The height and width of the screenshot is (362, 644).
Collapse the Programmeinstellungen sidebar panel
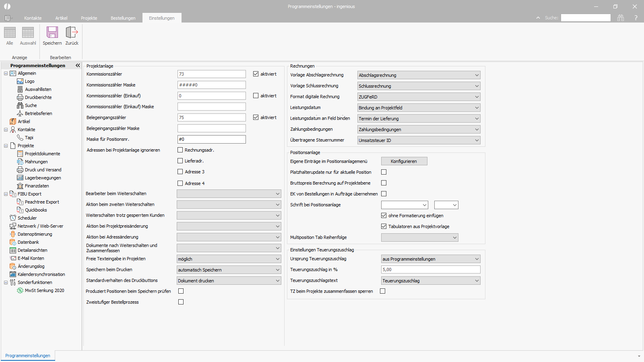(78, 65)
